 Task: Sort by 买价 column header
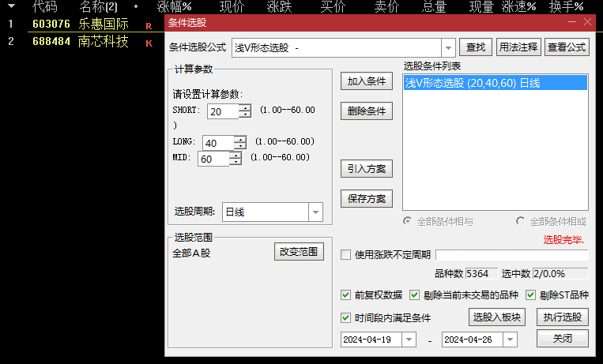(333, 6)
